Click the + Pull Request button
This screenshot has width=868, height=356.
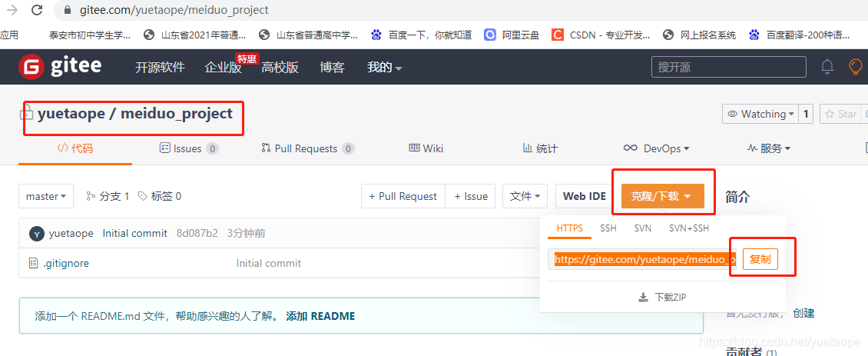click(403, 196)
